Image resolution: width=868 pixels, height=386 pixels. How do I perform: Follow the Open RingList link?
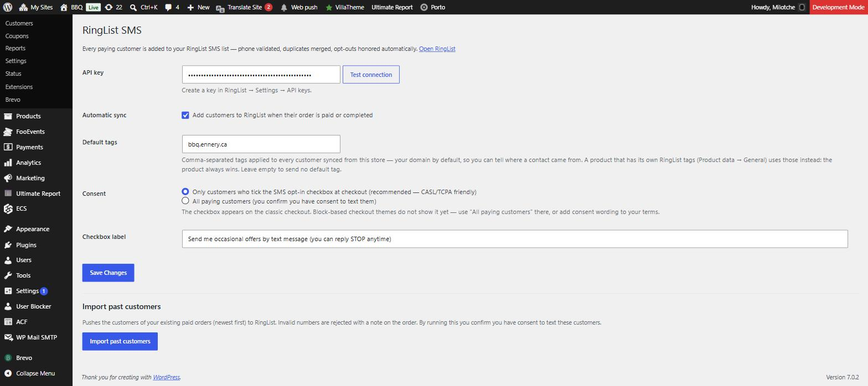tap(437, 49)
